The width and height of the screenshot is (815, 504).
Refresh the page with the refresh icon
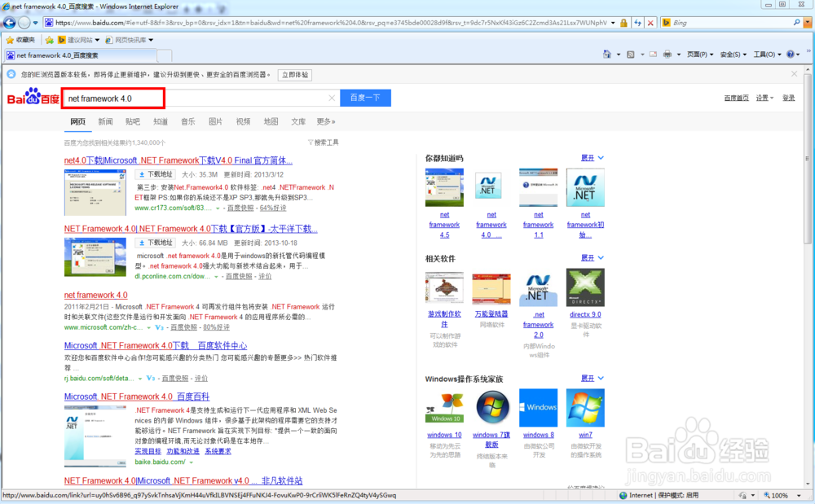point(638,23)
